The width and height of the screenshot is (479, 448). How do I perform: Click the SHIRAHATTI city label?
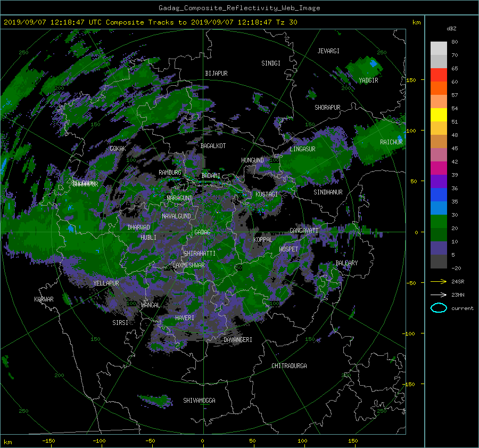200,254
